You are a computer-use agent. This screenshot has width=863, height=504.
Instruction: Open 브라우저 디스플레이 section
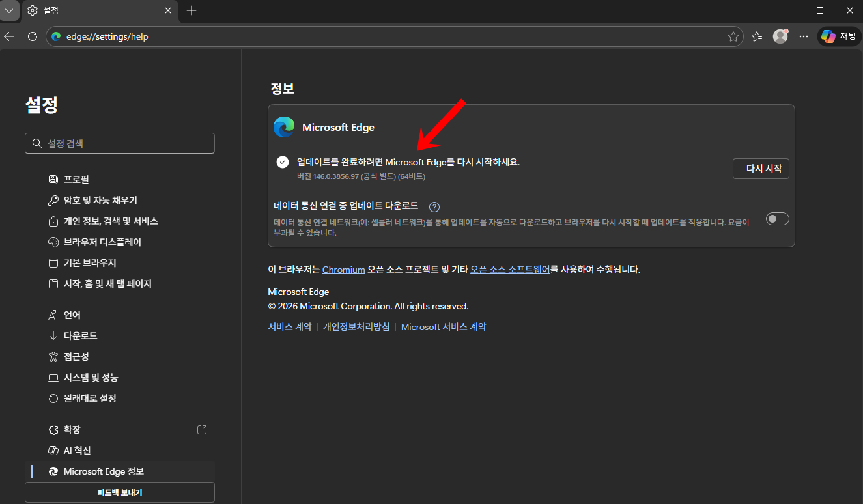120,242
